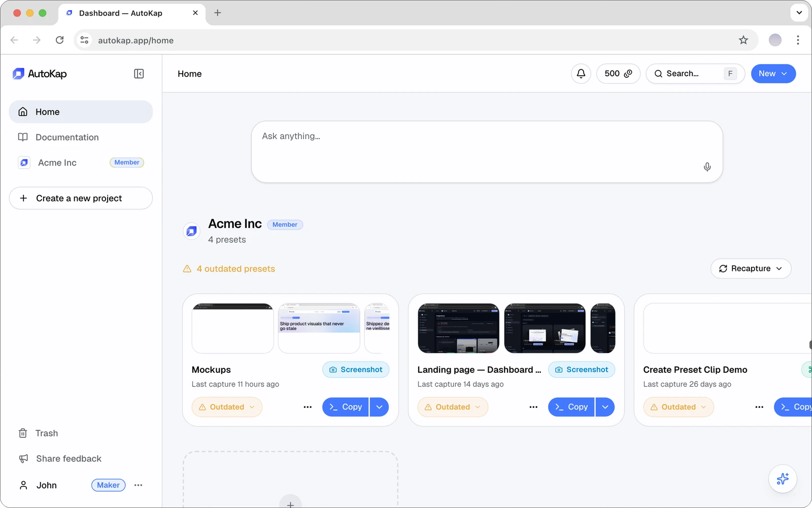The width and height of the screenshot is (812, 508).
Task: Open more options on Landing page card
Action: (533, 407)
